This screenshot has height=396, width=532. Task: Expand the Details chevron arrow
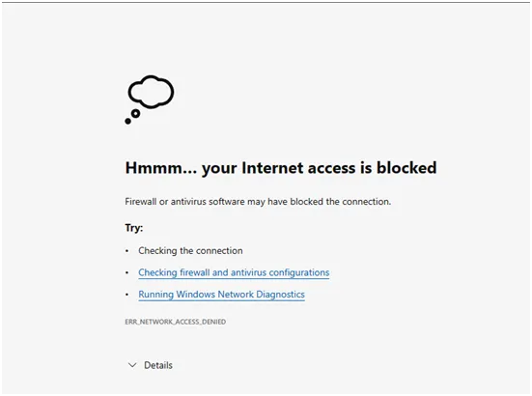coord(132,365)
